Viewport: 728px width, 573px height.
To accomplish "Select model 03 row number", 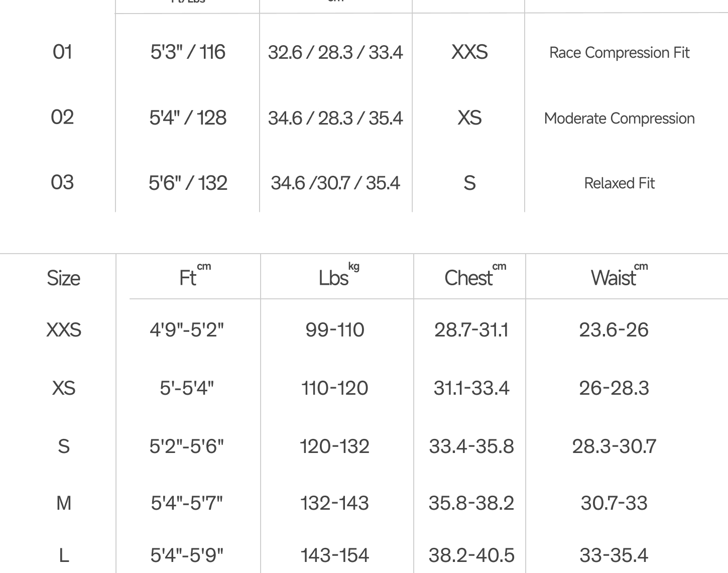I will tap(62, 183).
